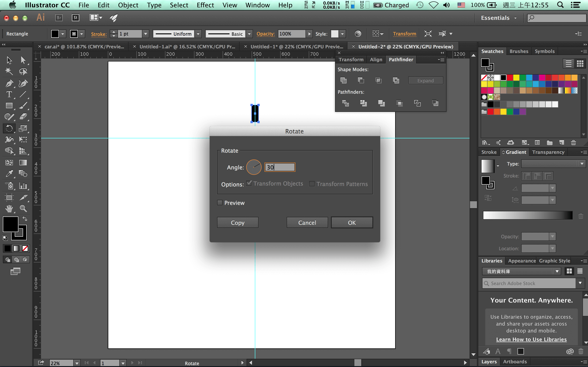Open the Style dropdown arrow
This screenshot has width=588, height=367.
(342, 34)
